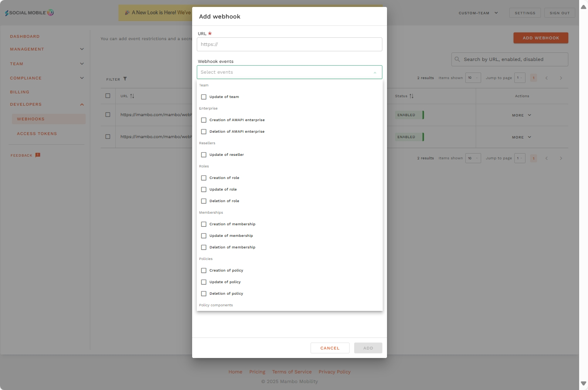Open the Terms of Service link
Image resolution: width=588 pixels, height=390 pixels.
292,371
